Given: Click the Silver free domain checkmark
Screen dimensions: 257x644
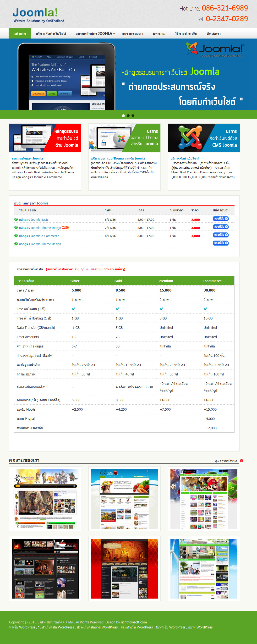Looking at the screenshot, I should [73, 309].
